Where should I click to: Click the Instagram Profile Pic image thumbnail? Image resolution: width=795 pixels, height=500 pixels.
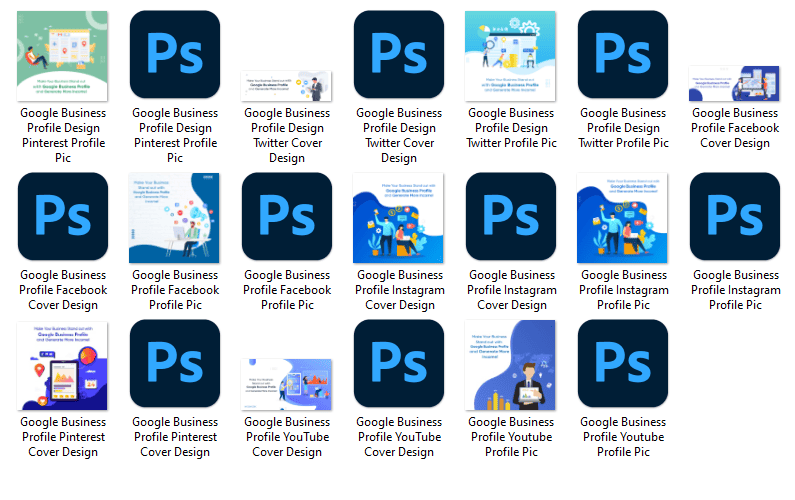point(623,218)
